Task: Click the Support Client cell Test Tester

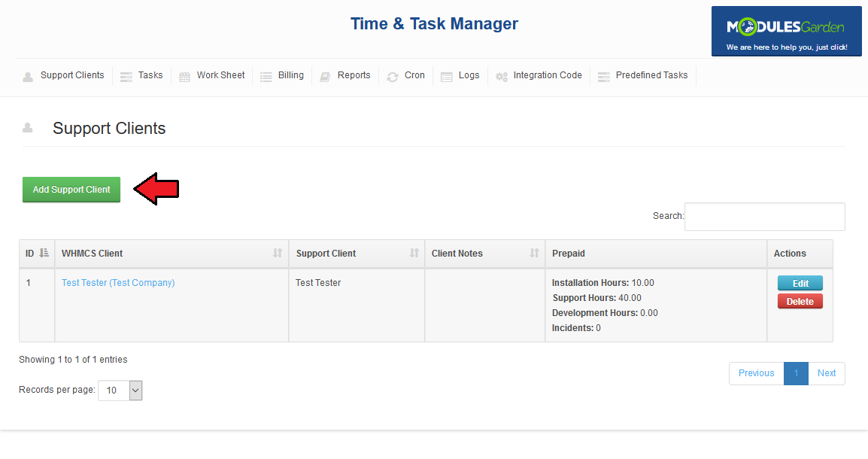Action: tap(317, 282)
